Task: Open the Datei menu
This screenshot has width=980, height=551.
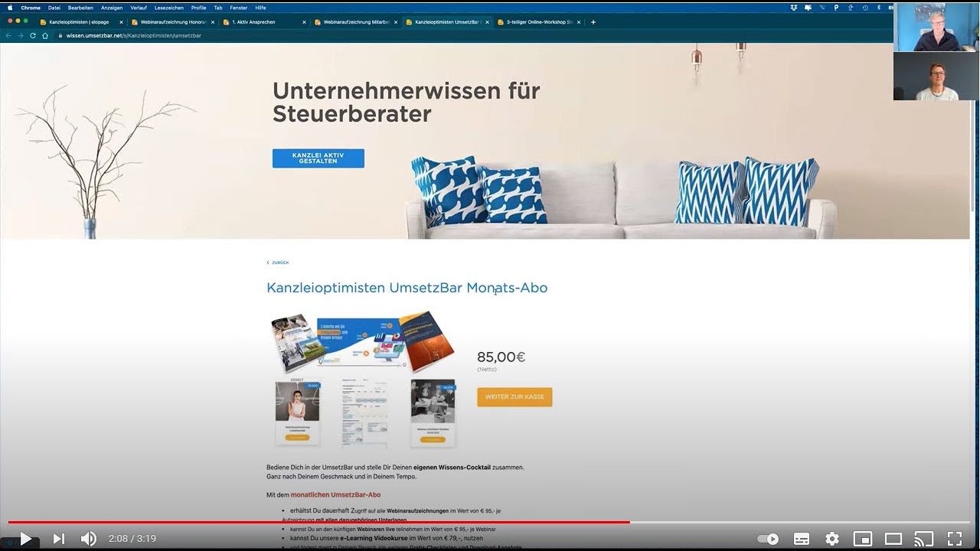Action: tap(54, 8)
